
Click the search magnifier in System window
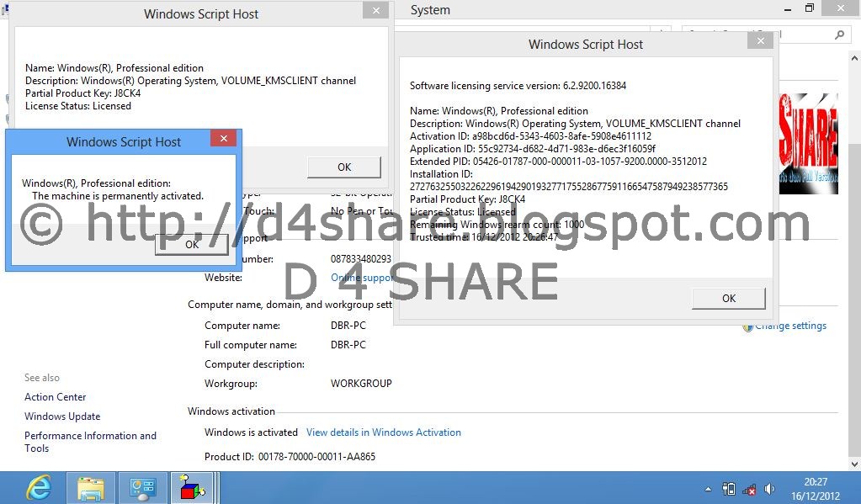[x=839, y=35]
